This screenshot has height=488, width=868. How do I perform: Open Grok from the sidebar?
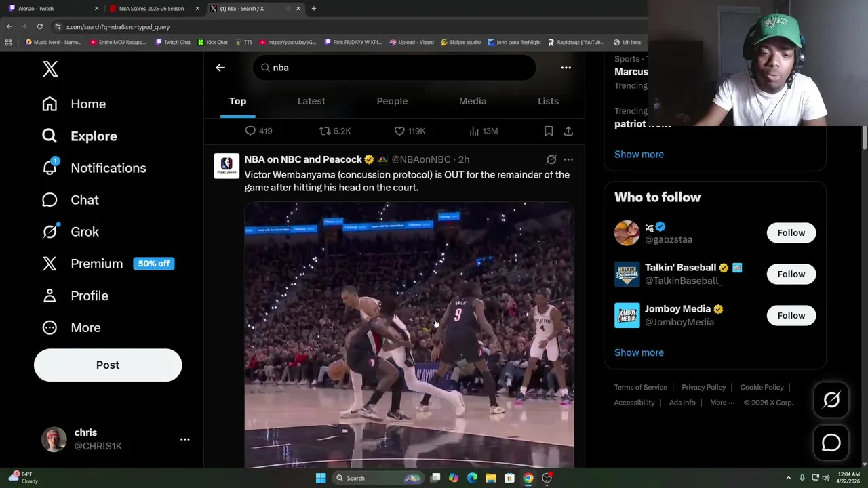point(70,231)
